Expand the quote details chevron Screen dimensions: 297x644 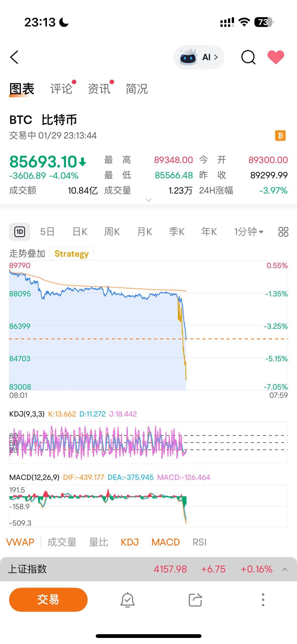point(149,200)
